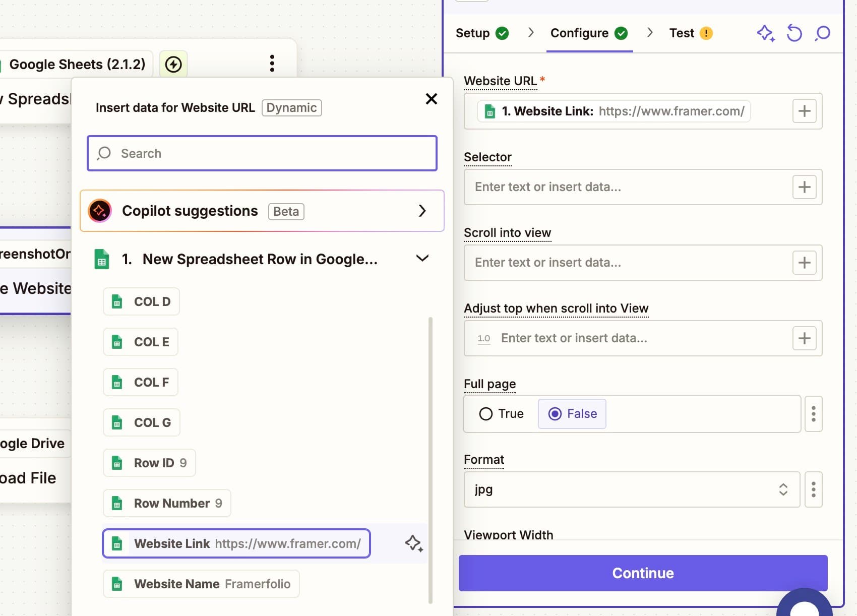Screen dimensions: 857x616
Task: Open the three-dot menu on Google Sheets step
Action: tap(272, 64)
